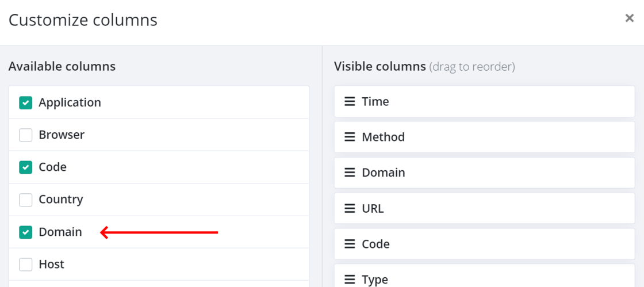
Task: Select the URL entry in Visible columns
Action: click(484, 209)
